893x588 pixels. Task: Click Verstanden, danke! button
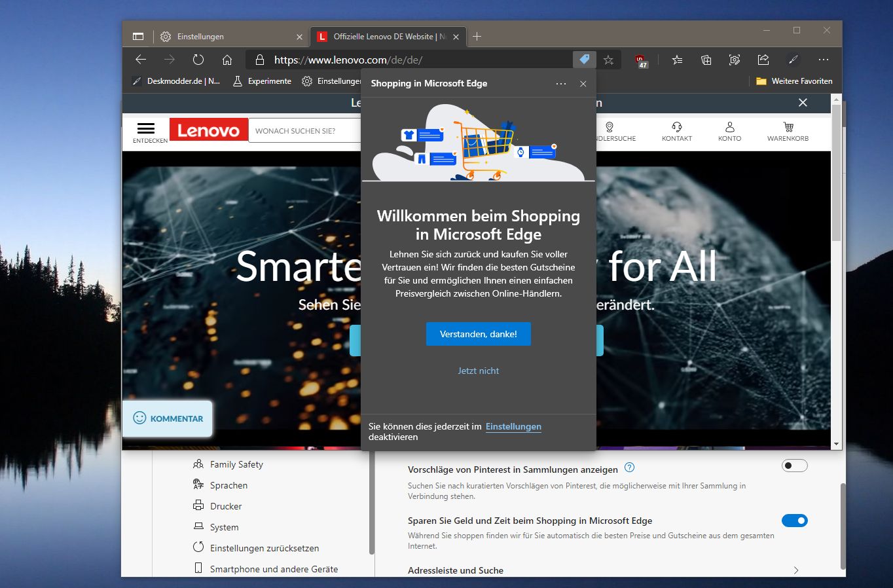click(x=478, y=334)
